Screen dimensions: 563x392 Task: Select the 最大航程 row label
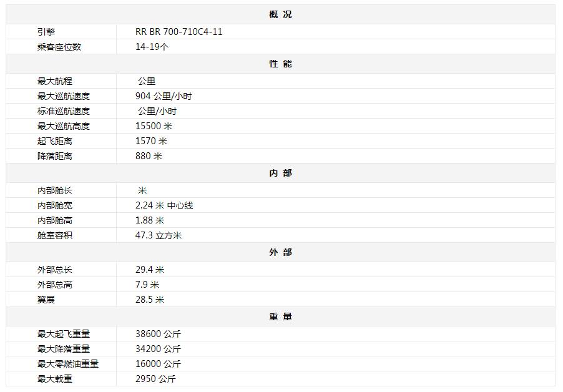(x=55, y=81)
